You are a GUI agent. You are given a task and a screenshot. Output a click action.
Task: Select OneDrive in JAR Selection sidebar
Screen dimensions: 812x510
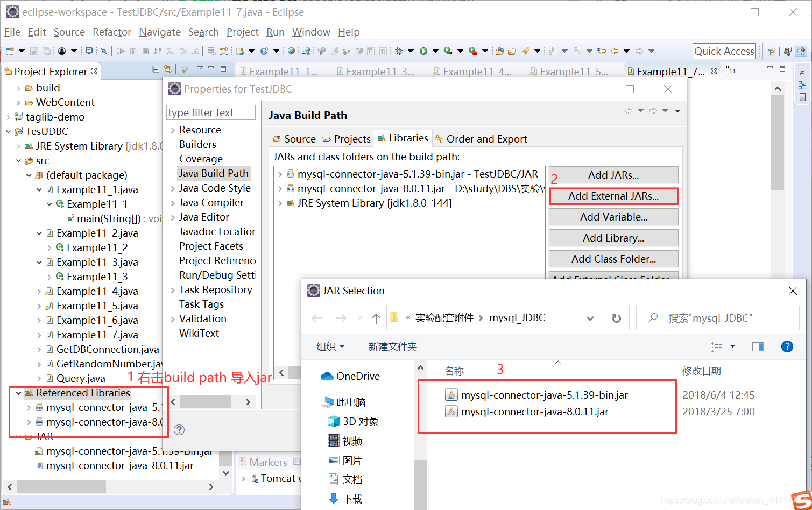[350, 377]
